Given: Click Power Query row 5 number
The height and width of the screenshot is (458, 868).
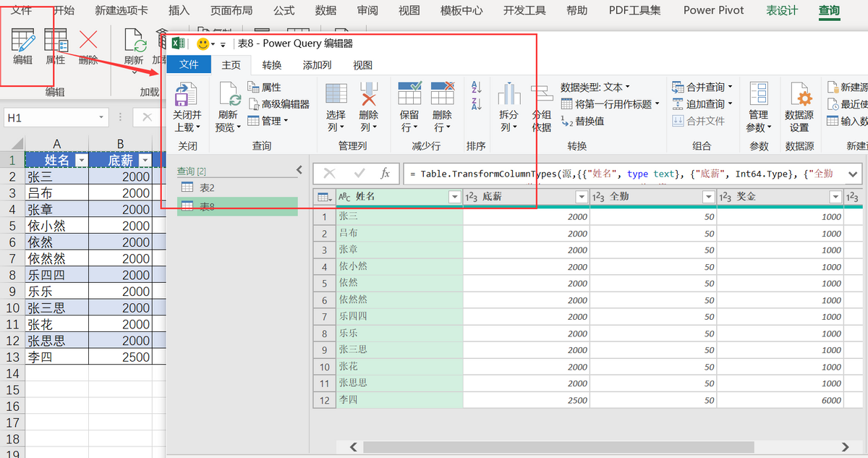Looking at the screenshot, I should point(325,284).
